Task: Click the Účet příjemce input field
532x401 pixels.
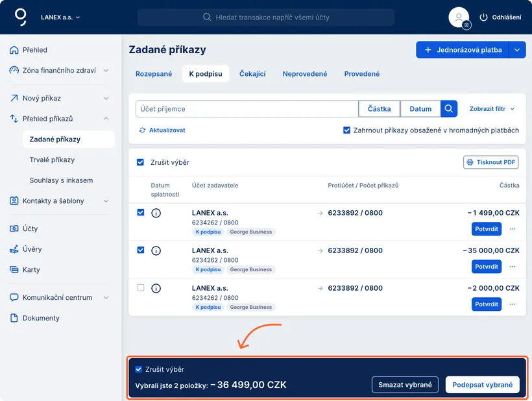Action: 247,109
